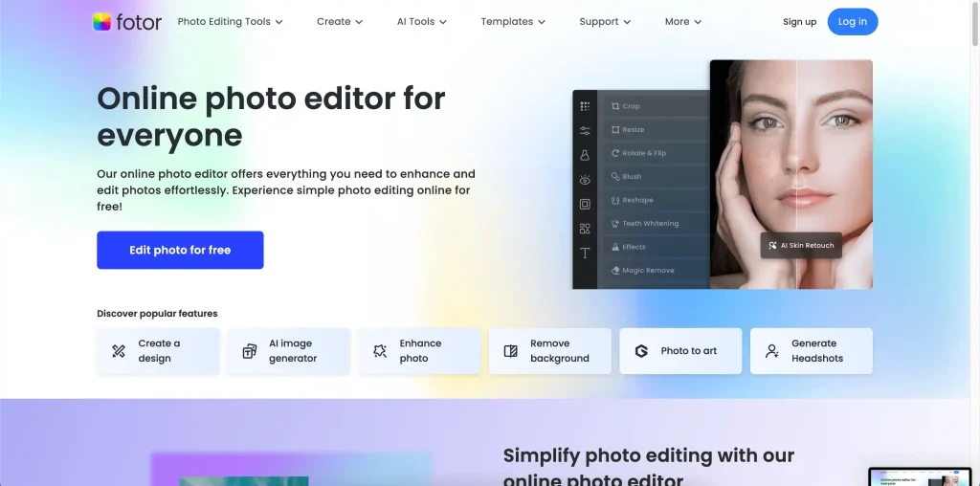The width and height of the screenshot is (980, 486).
Task: Click the Enhance photo sparkle icon
Action: pos(380,351)
